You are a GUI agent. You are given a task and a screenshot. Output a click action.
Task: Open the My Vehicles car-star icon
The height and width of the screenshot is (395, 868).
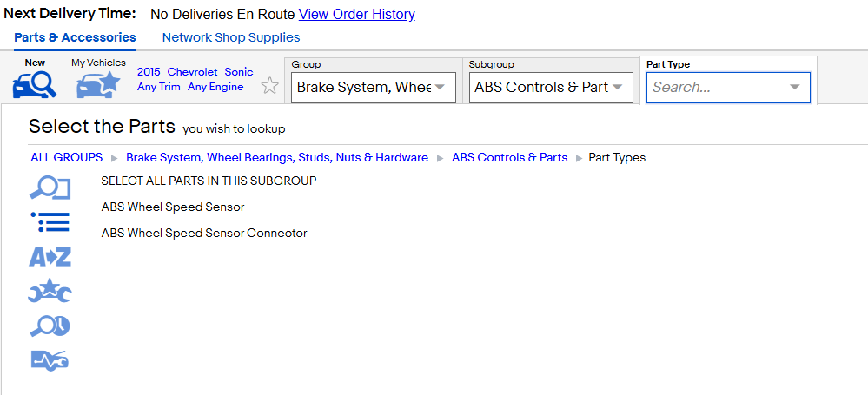coord(98,85)
